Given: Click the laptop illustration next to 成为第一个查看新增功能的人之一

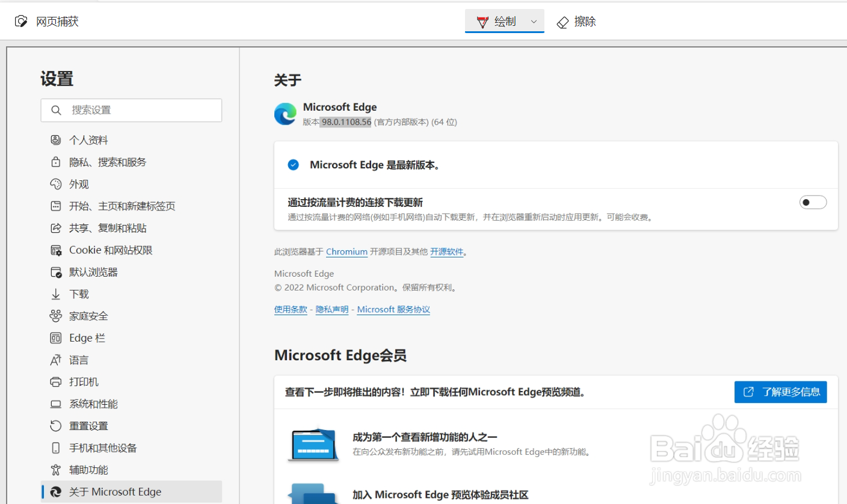Looking at the screenshot, I should tap(313, 444).
